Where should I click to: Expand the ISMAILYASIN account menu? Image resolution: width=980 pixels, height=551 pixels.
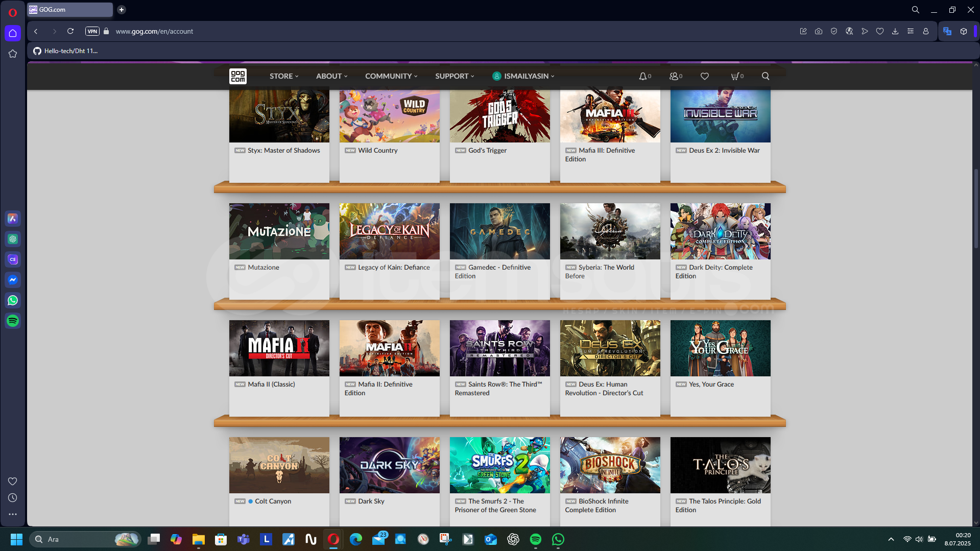pos(523,76)
